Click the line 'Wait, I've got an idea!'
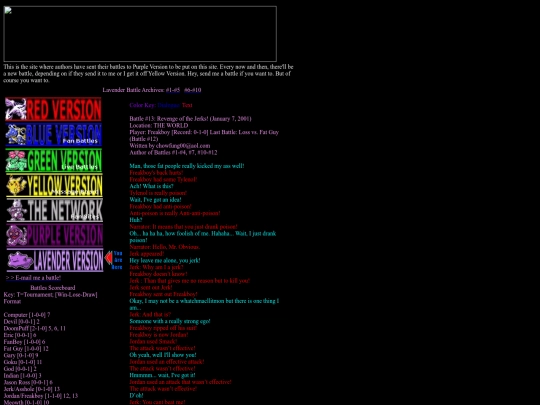This screenshot has width=540, height=405. 155,199
